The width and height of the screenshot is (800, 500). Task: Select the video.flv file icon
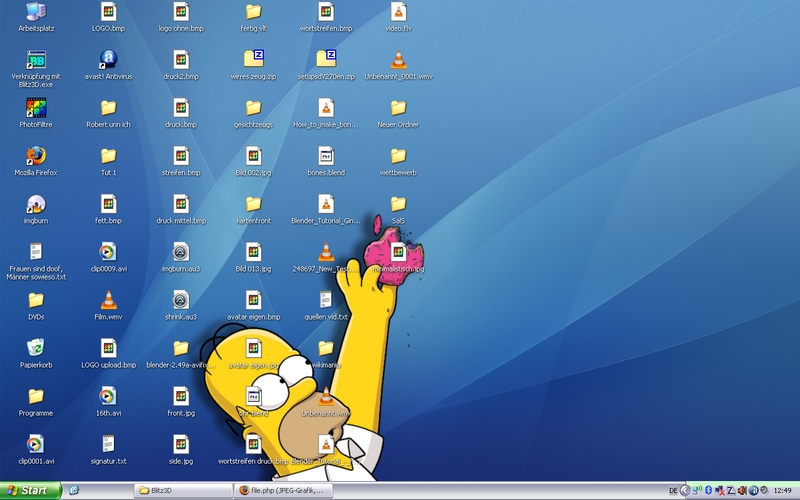pos(398,12)
